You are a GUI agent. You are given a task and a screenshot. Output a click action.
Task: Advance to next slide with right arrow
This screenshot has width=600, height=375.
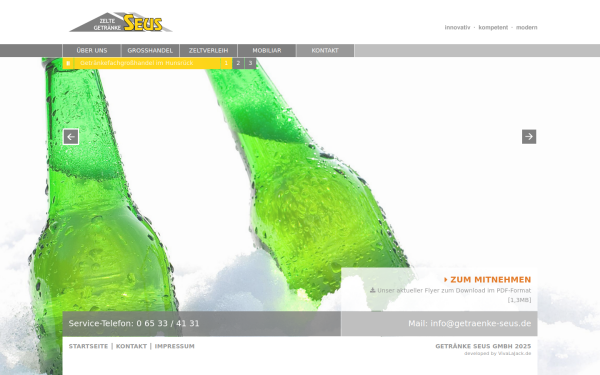pos(529,137)
